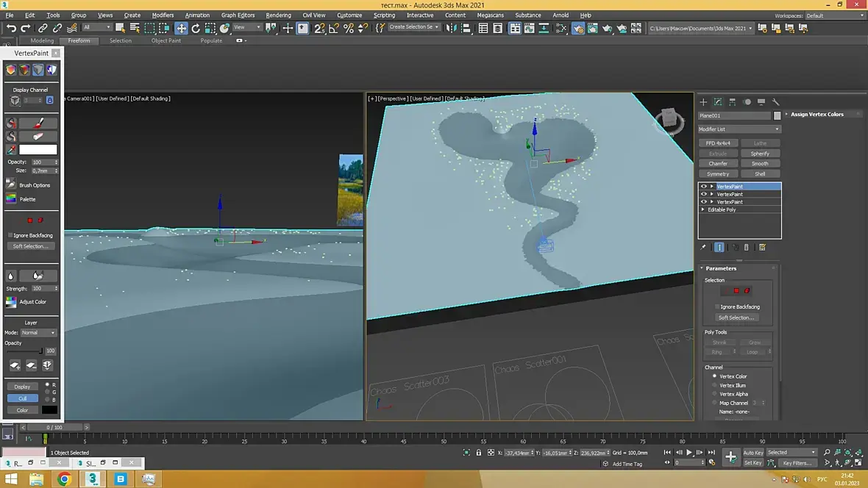The height and width of the screenshot is (488, 868).
Task: Open the Create tab in command panel
Action: coord(703,102)
